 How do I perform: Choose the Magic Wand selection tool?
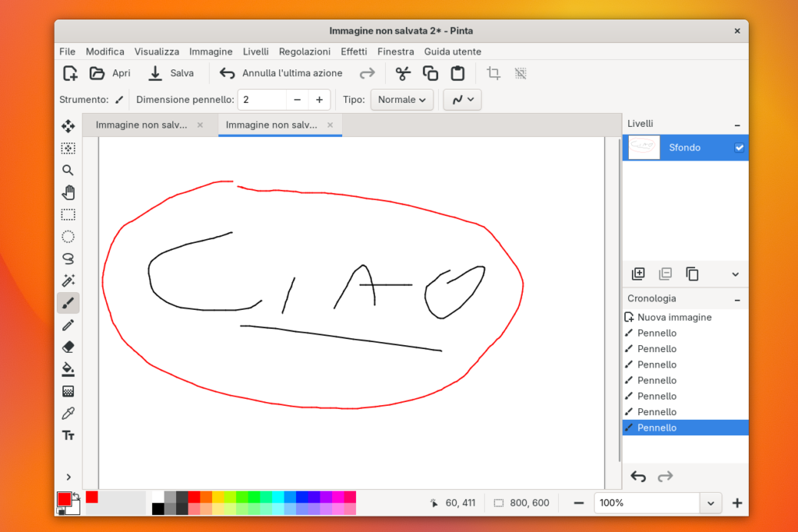pyautogui.click(x=69, y=280)
